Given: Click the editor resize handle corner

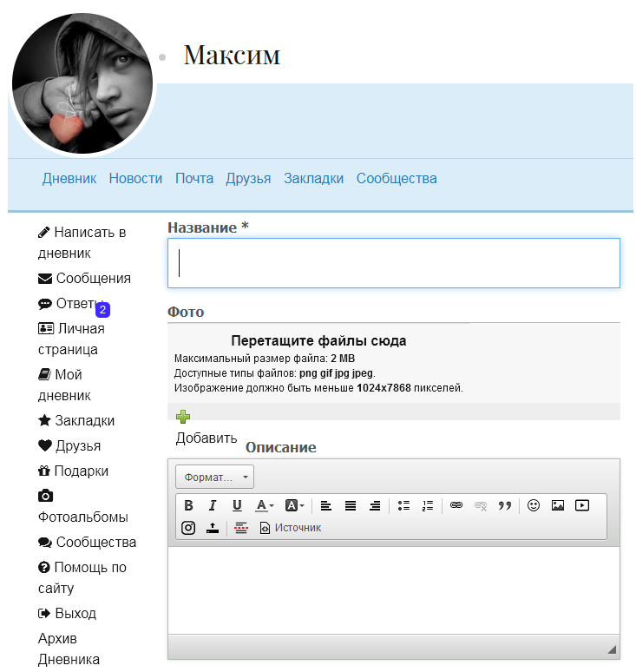Looking at the screenshot, I should pyautogui.click(x=612, y=649).
